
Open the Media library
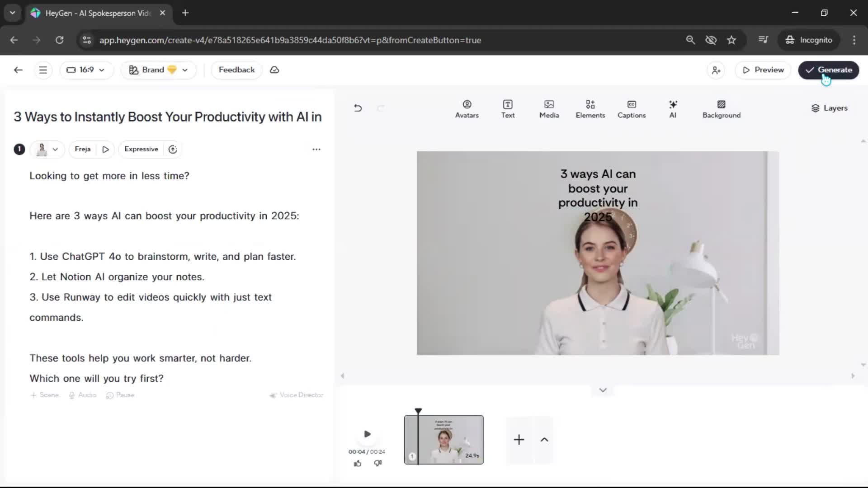tap(549, 109)
